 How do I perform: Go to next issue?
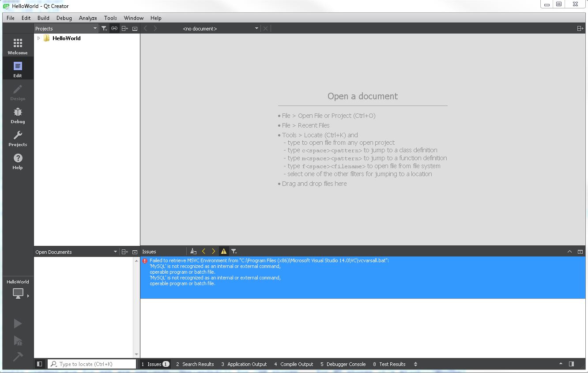tap(214, 252)
